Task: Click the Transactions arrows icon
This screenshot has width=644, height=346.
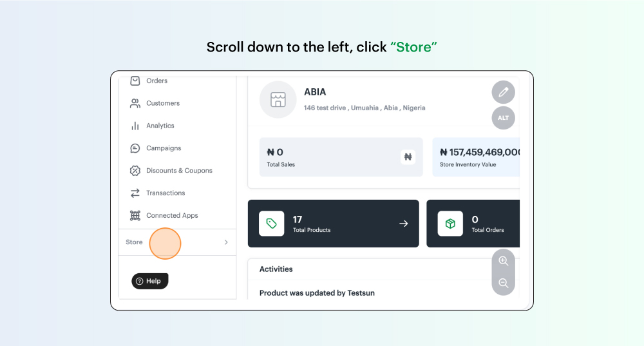Action: 135,193
